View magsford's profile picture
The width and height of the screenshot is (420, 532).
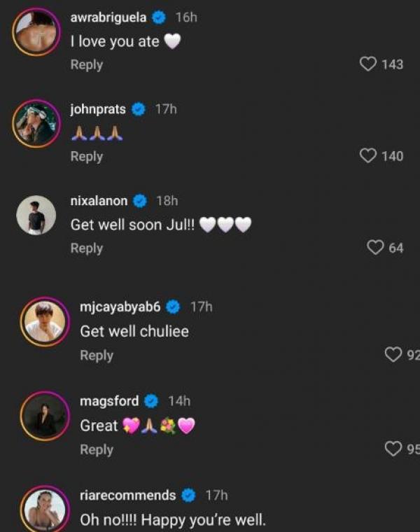[44, 417]
